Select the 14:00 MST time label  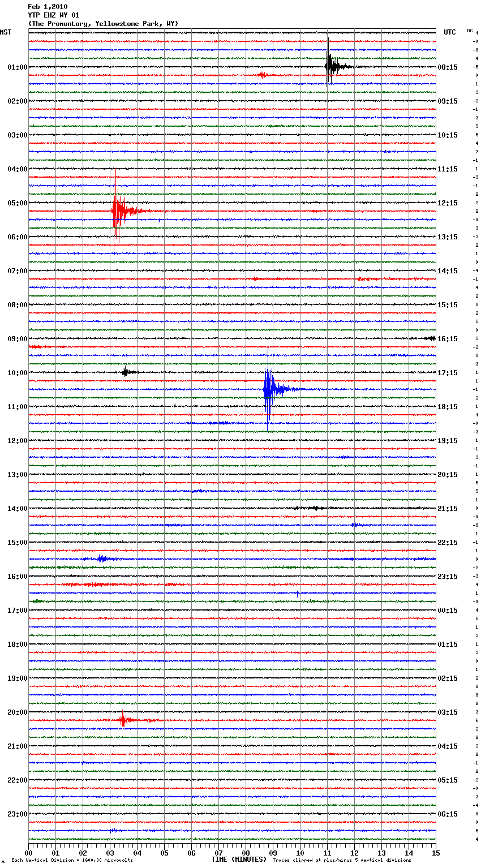coord(18,509)
